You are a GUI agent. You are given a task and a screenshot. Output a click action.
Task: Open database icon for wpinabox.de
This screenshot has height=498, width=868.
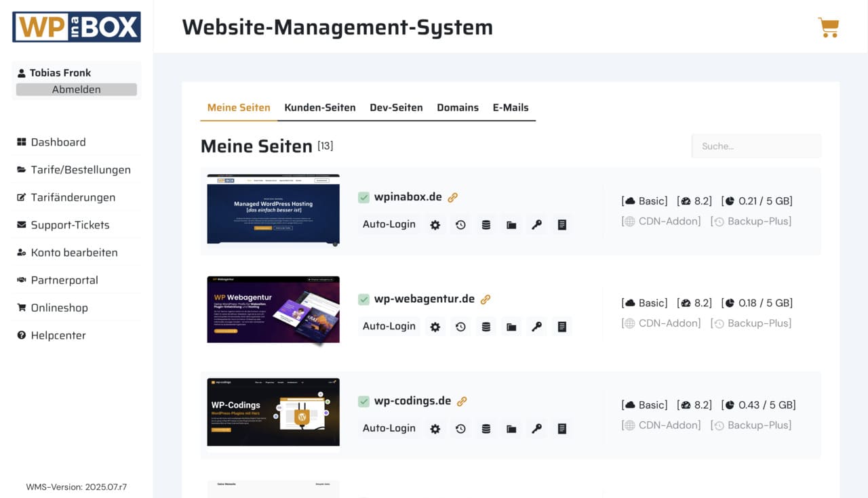pyautogui.click(x=486, y=225)
